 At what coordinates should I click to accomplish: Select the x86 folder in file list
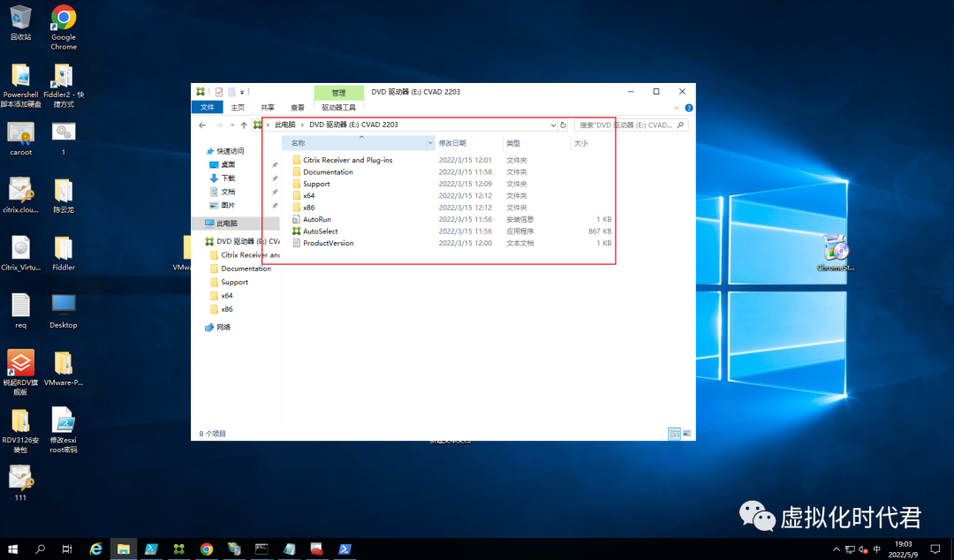point(308,208)
